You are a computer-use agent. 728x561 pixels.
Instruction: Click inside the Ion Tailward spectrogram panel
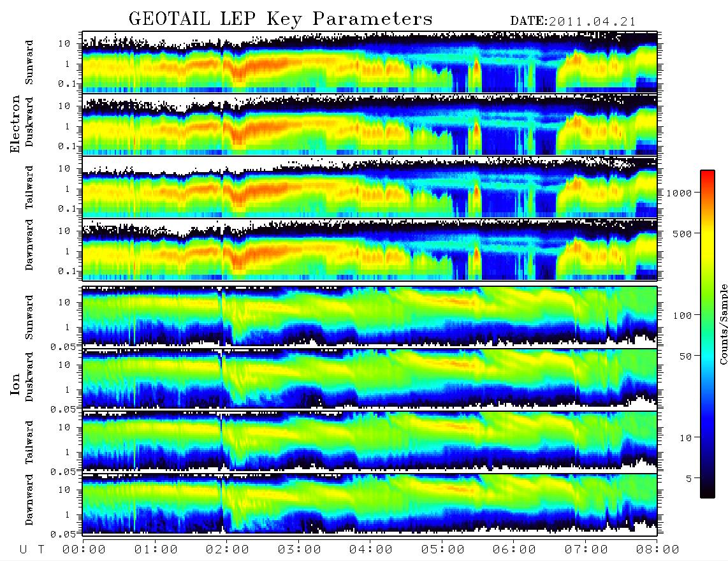(x=370, y=442)
